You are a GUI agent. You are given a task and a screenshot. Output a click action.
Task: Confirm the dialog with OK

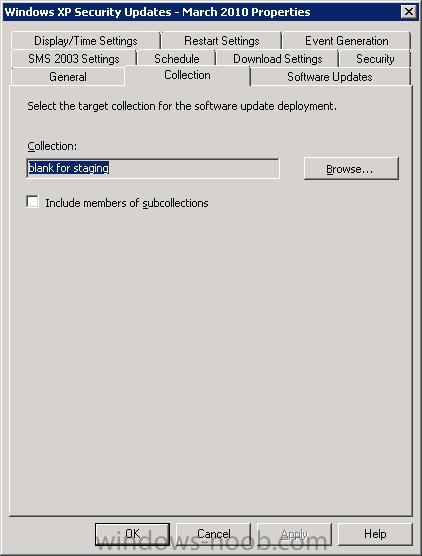click(x=132, y=534)
